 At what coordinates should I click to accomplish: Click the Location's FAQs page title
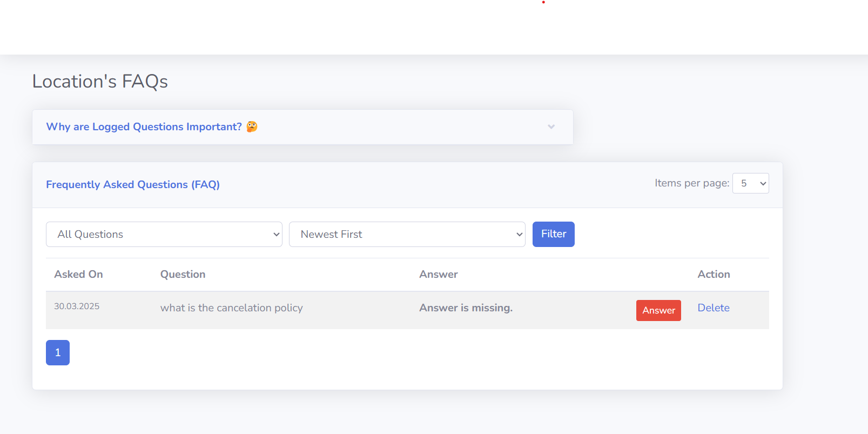100,81
